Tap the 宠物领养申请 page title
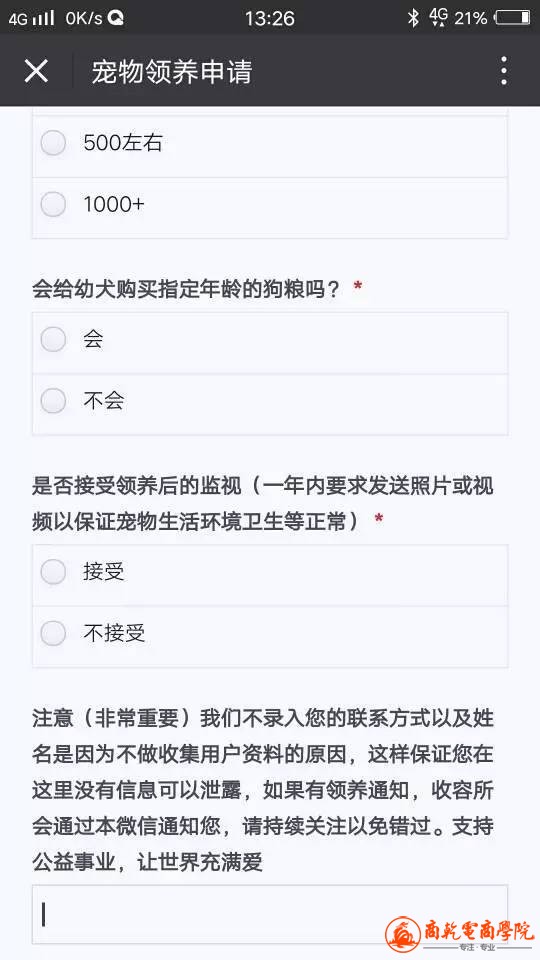This screenshot has width=540, height=960. pyautogui.click(x=171, y=72)
